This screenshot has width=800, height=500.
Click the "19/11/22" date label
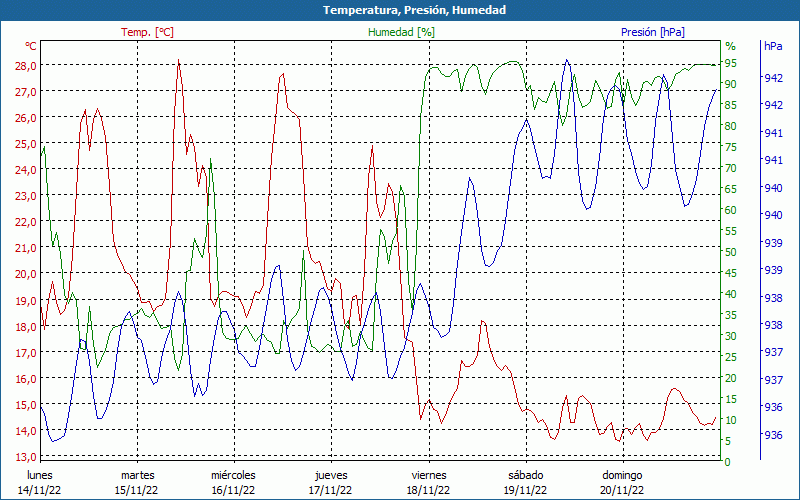pyautogui.click(x=525, y=490)
